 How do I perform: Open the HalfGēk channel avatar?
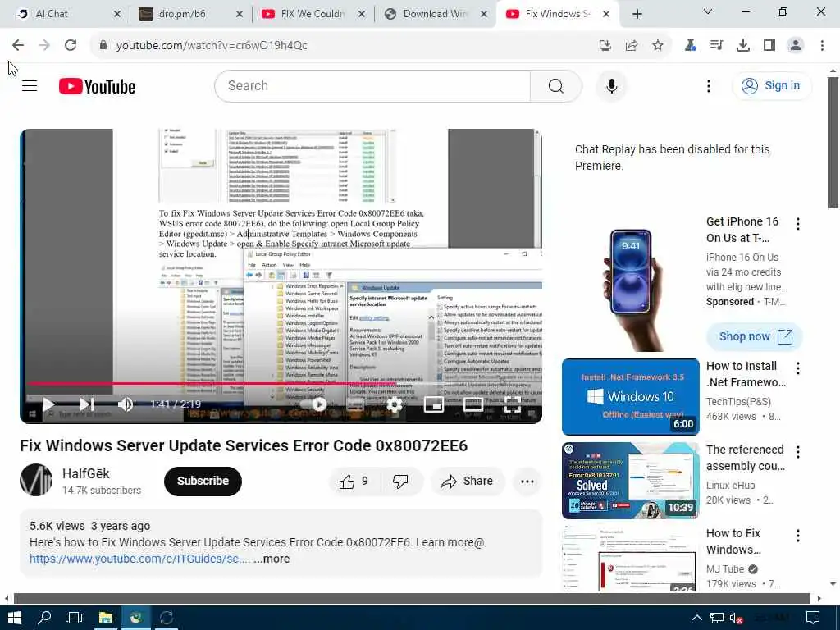[36, 480]
